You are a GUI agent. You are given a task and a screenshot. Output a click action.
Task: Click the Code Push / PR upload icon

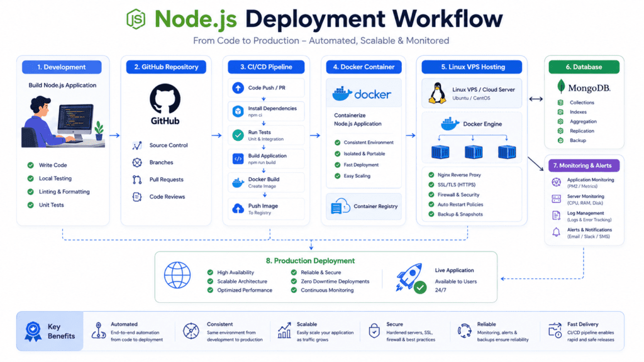pos(238,88)
